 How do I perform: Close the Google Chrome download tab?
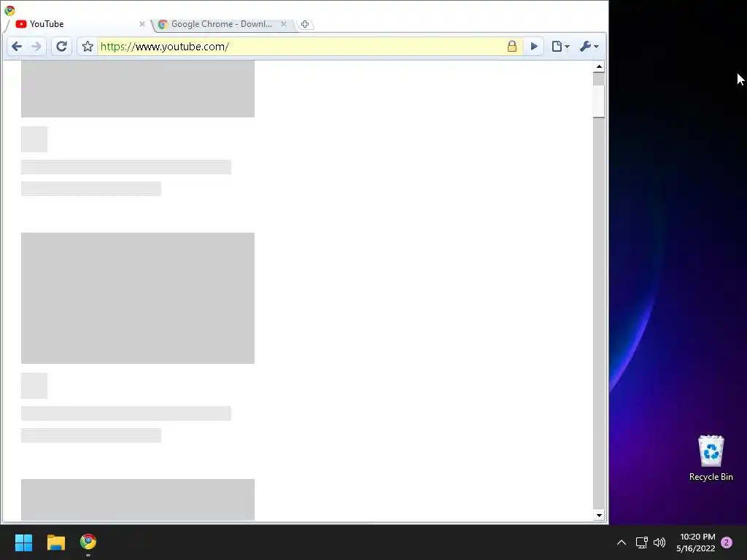tap(284, 24)
